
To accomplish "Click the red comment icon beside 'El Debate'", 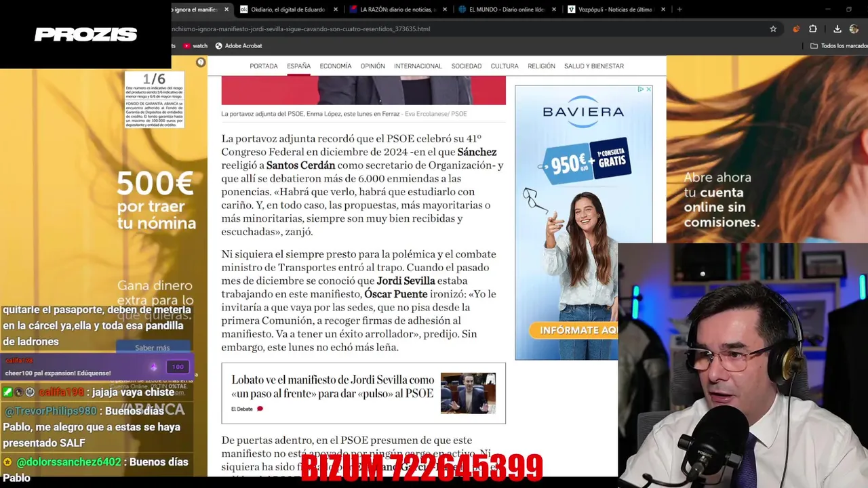I will coord(260,409).
